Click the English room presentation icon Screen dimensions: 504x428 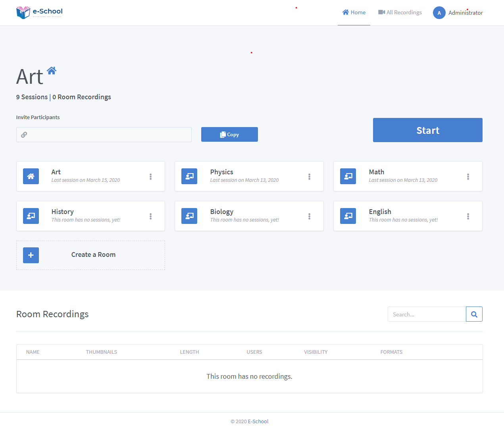(x=348, y=216)
